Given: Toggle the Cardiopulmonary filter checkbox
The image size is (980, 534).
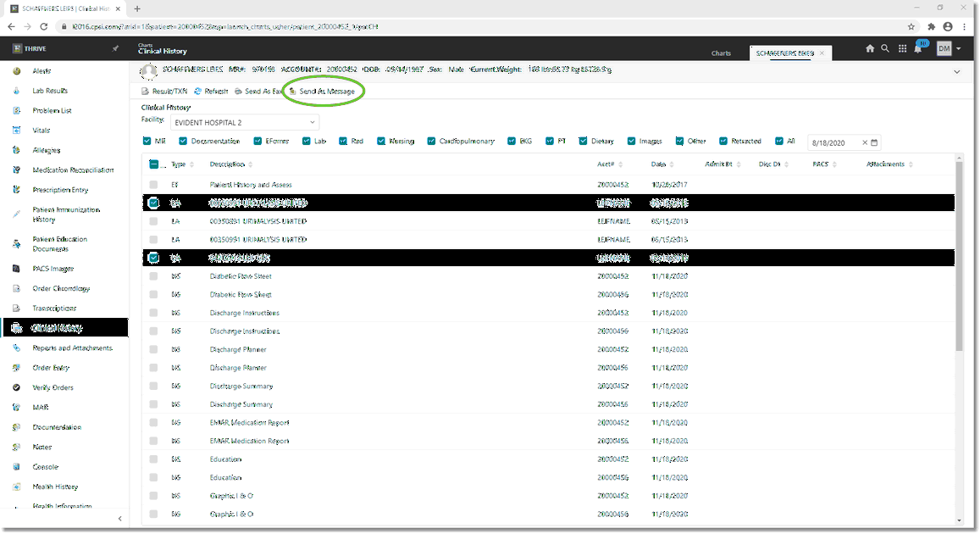Looking at the screenshot, I should [x=431, y=142].
